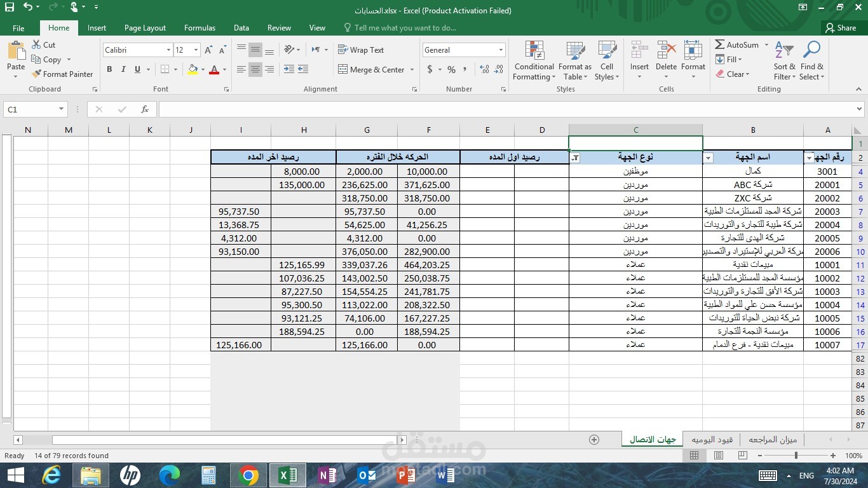Open the Formulas ribbon tab

coord(200,28)
